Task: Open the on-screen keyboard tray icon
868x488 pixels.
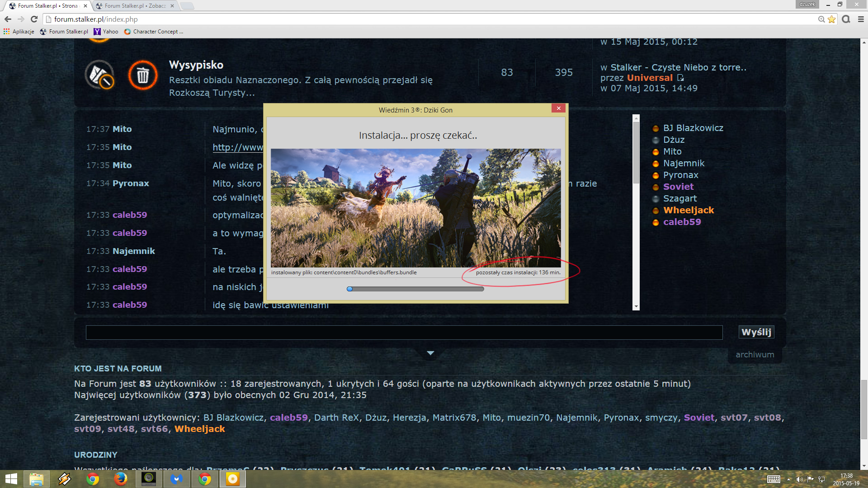Action: (774, 479)
